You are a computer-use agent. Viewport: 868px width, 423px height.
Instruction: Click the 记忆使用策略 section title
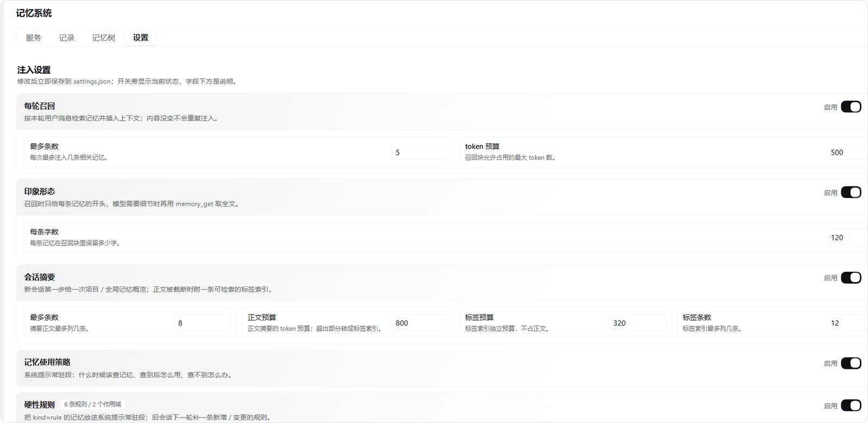pyautogui.click(x=47, y=362)
